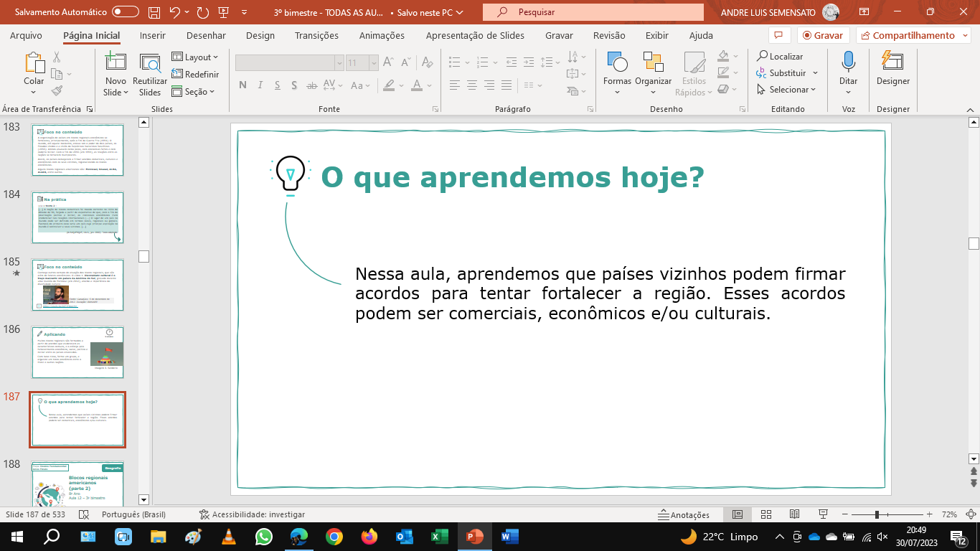Screen dimensions: 980x551
Task: Click the Redo icon in title bar
Action: 203,12
